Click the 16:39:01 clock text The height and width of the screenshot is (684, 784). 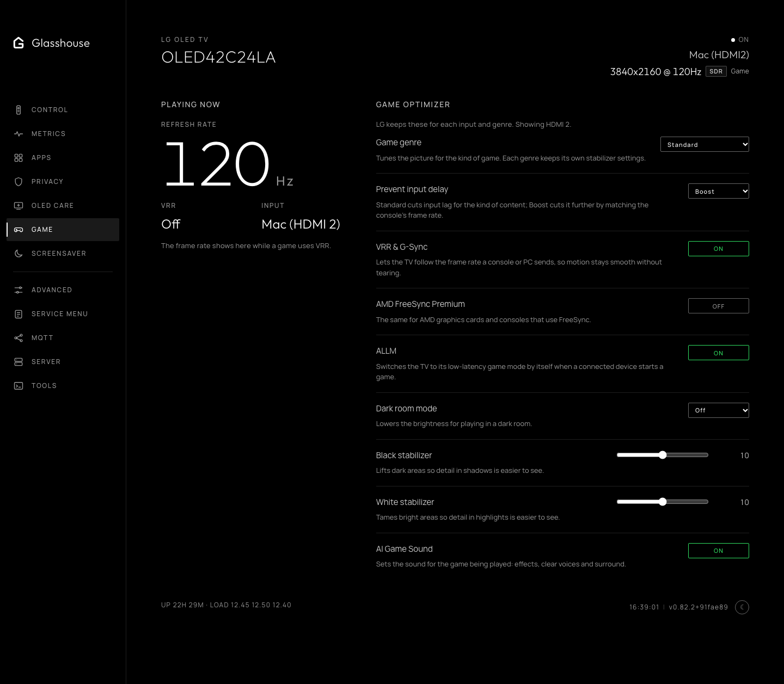(644, 607)
